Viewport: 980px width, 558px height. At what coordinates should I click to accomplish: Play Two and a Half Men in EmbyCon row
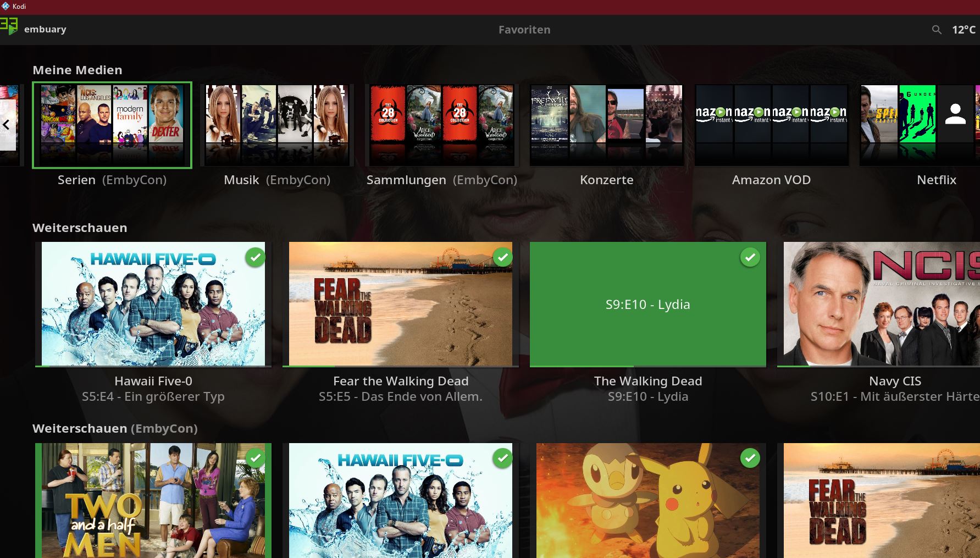[x=153, y=500]
